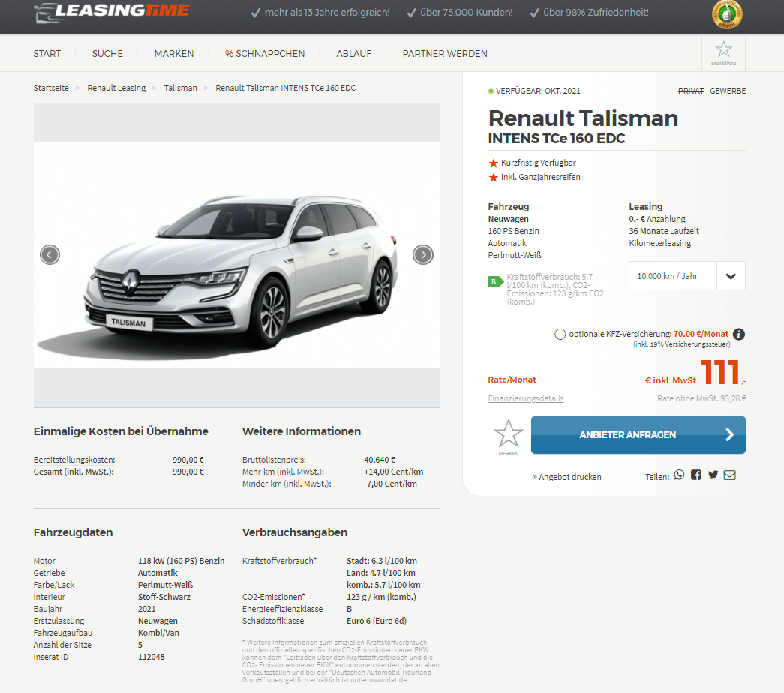The height and width of the screenshot is (693, 784).
Task: Share offer via WhatsApp
Action: (x=679, y=475)
